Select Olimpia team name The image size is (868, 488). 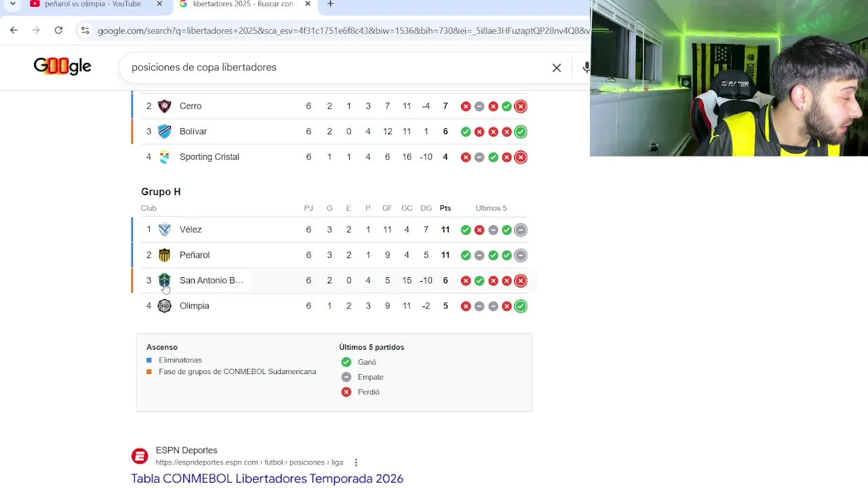click(195, 306)
